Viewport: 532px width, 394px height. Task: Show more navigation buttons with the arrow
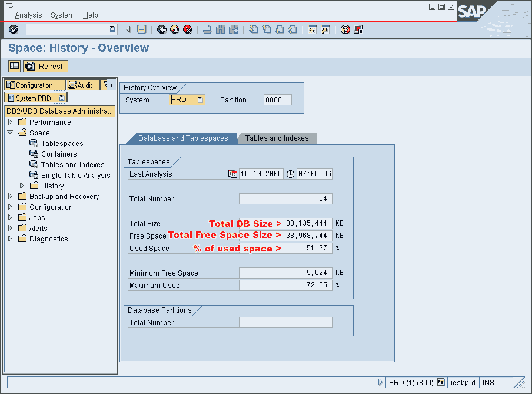112,85
